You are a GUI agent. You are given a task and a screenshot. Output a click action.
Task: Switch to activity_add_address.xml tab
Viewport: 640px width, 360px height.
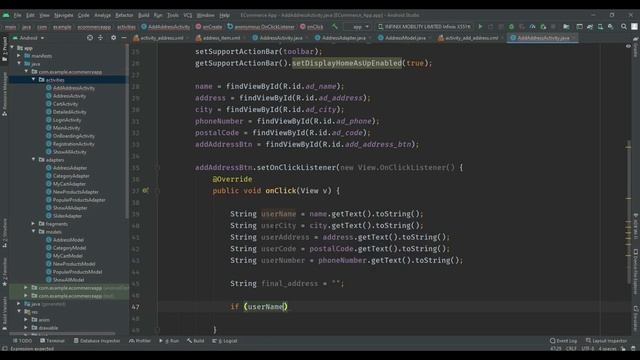coord(471,38)
